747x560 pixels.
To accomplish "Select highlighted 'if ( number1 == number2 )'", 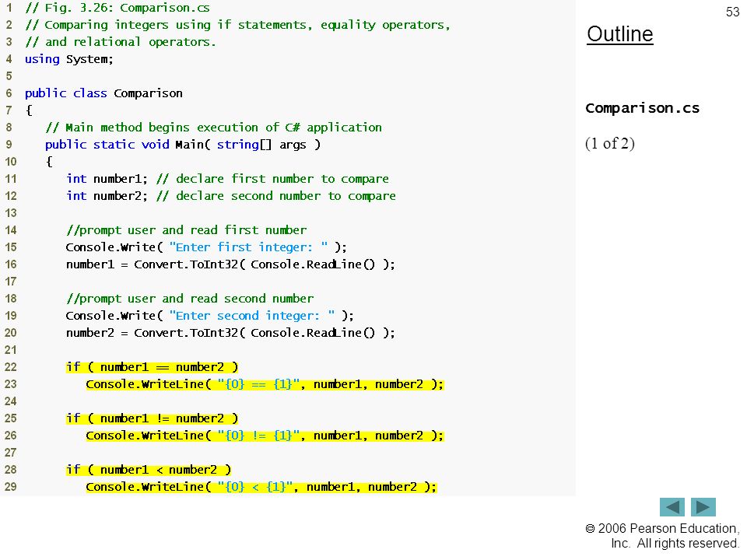I will coord(152,367).
